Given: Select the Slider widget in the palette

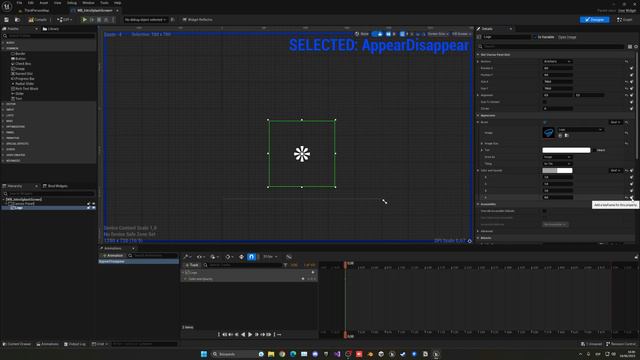Looking at the screenshot, I should coord(19,93).
